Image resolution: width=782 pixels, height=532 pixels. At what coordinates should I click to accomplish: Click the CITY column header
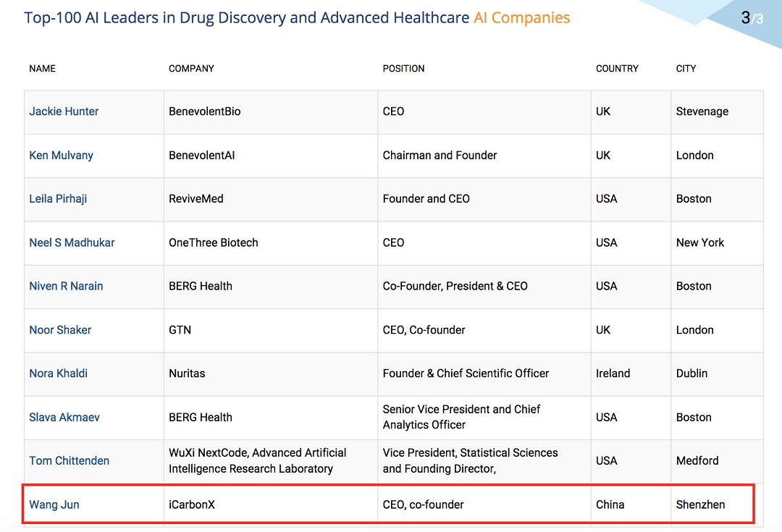coord(686,68)
